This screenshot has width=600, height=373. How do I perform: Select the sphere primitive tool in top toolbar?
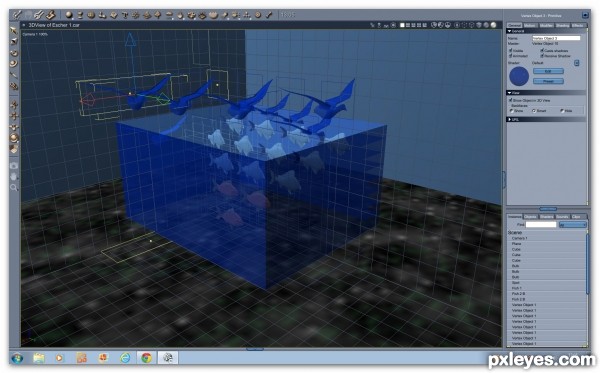[x=69, y=15]
